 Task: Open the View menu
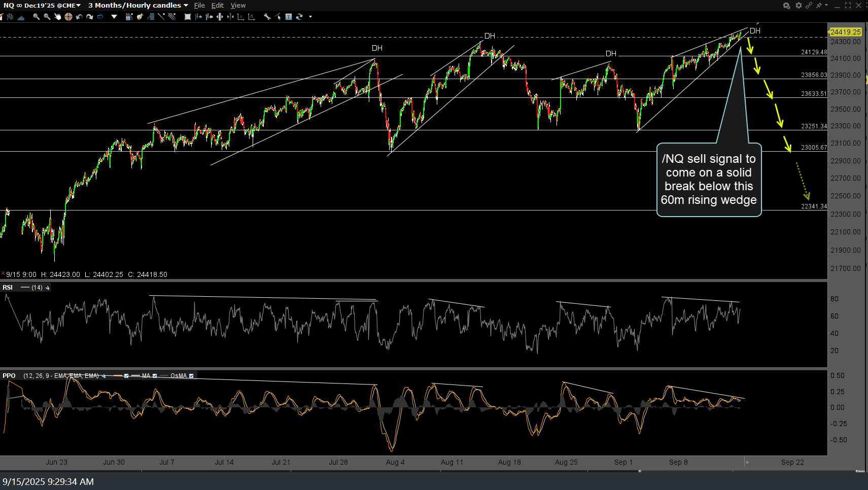click(238, 5)
